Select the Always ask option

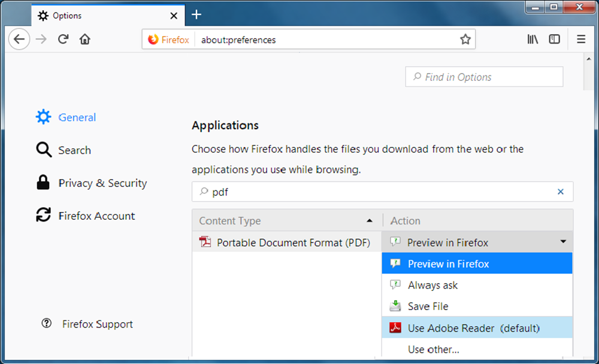pos(432,286)
